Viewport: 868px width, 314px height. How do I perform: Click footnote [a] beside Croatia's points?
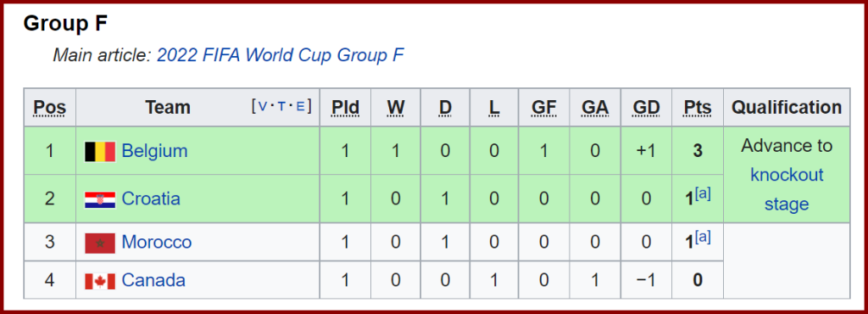(703, 193)
